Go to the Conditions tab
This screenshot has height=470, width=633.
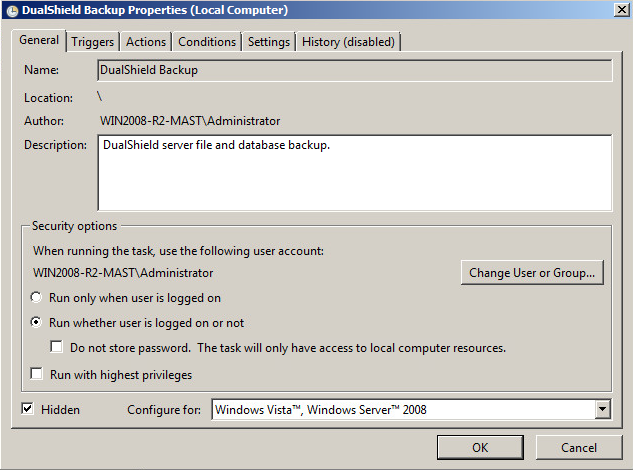207,42
